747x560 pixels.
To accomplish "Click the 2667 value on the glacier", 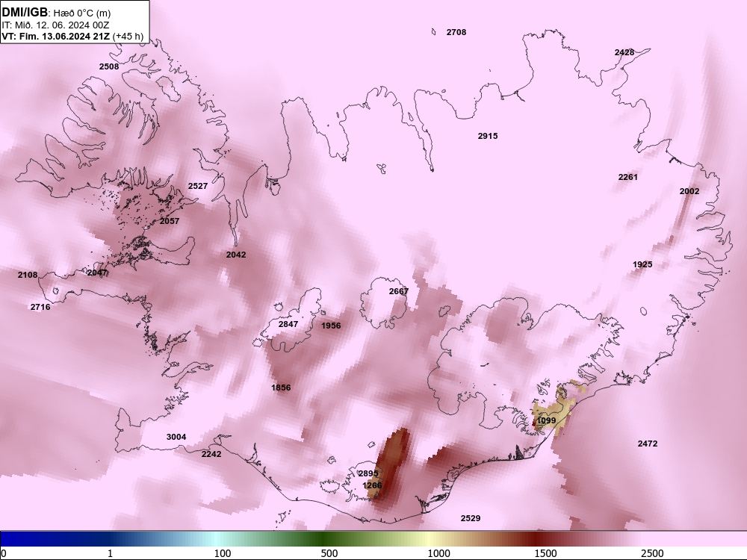I will (398, 291).
